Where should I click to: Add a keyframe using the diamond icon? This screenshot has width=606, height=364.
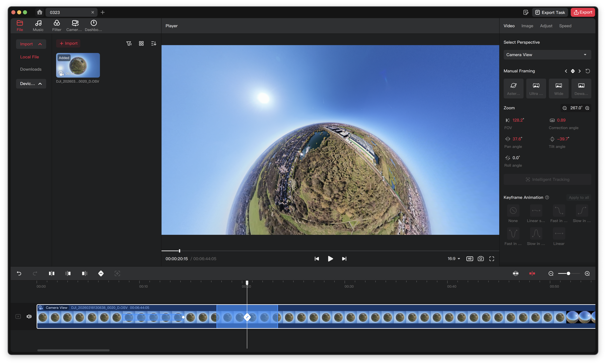point(101,273)
